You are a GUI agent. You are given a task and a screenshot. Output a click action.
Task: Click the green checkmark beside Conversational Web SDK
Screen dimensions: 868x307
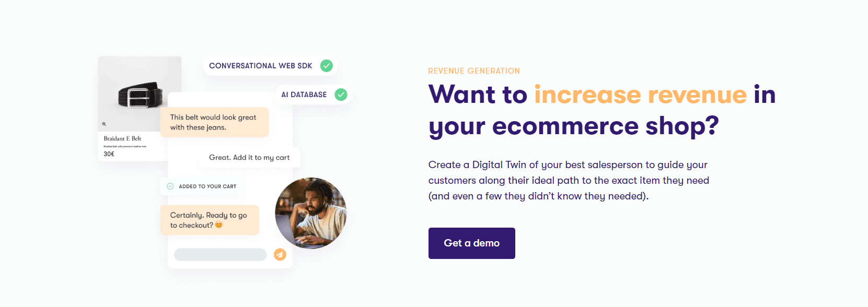(x=327, y=66)
